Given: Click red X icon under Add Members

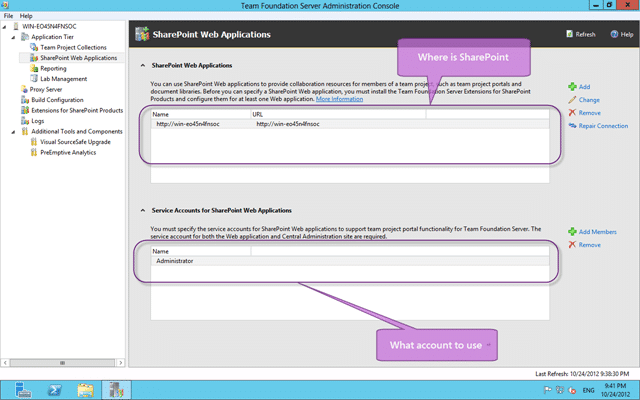Looking at the screenshot, I should click(x=572, y=244).
